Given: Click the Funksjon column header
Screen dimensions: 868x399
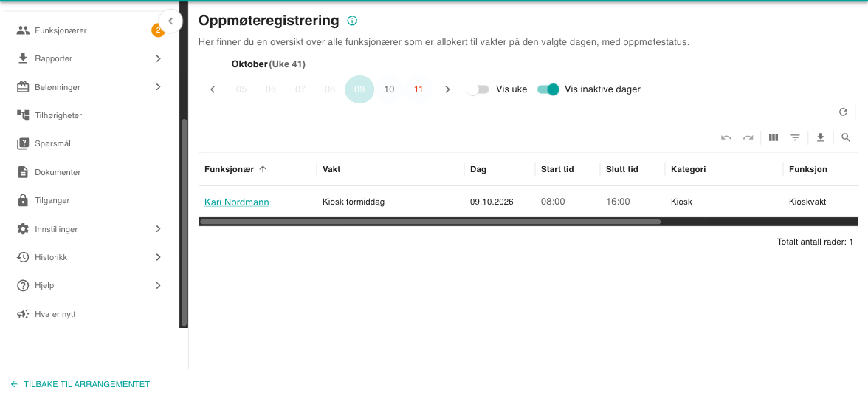Looking at the screenshot, I should (x=808, y=170).
